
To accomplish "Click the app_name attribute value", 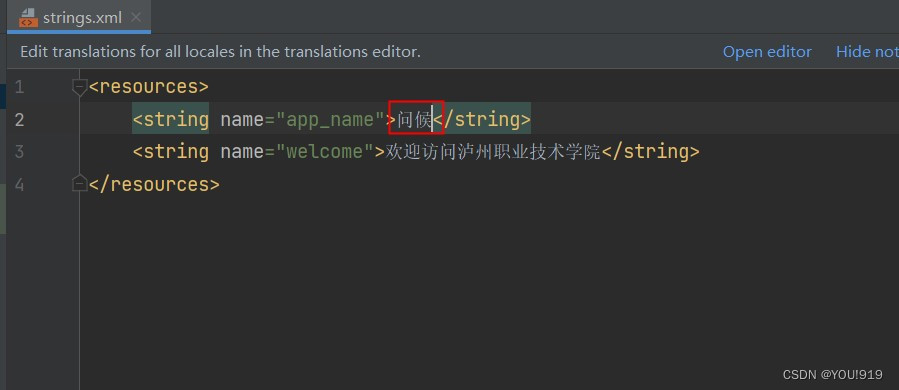I will point(330,120).
